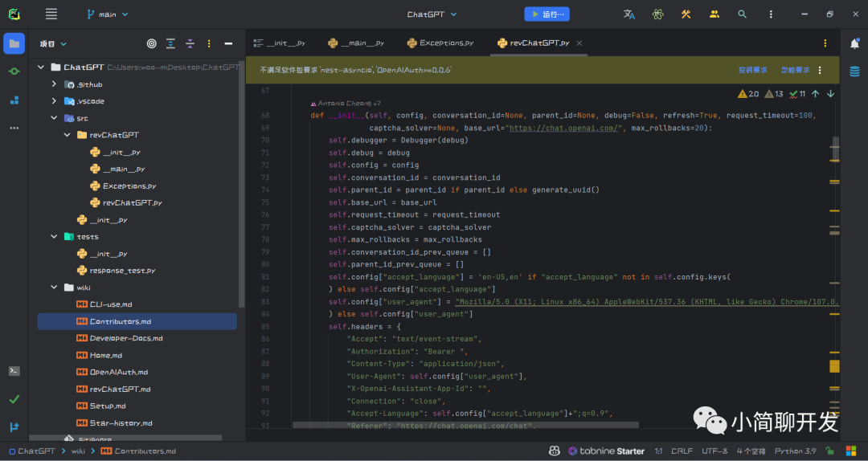868x461 pixels.
Task: Select Developer-Docs.md file
Action: point(119,338)
